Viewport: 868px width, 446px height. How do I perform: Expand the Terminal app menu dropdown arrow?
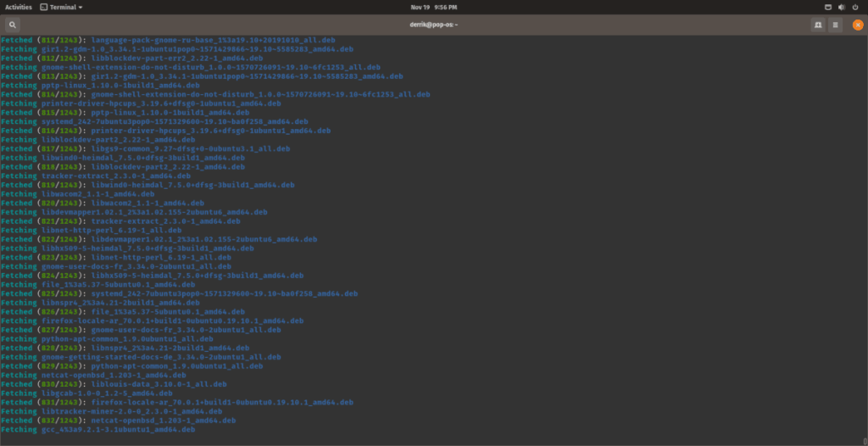click(81, 7)
